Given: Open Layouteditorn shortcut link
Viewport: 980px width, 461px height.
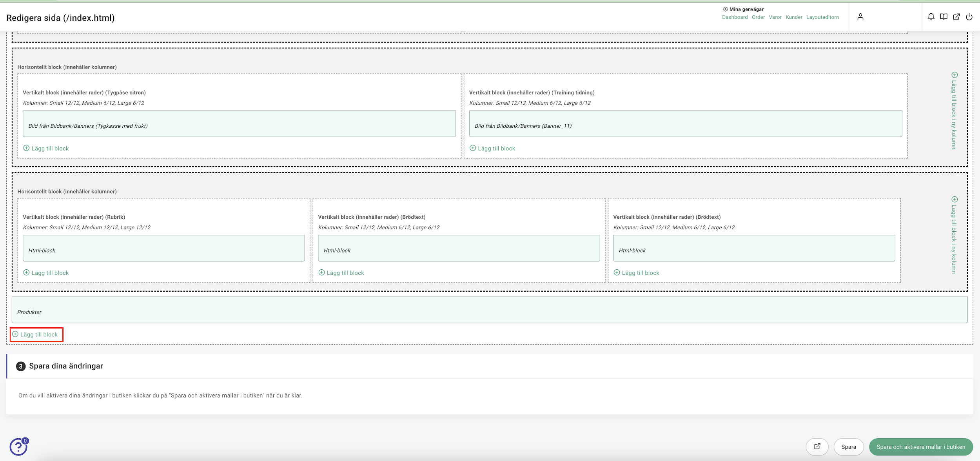Looking at the screenshot, I should tap(822, 17).
